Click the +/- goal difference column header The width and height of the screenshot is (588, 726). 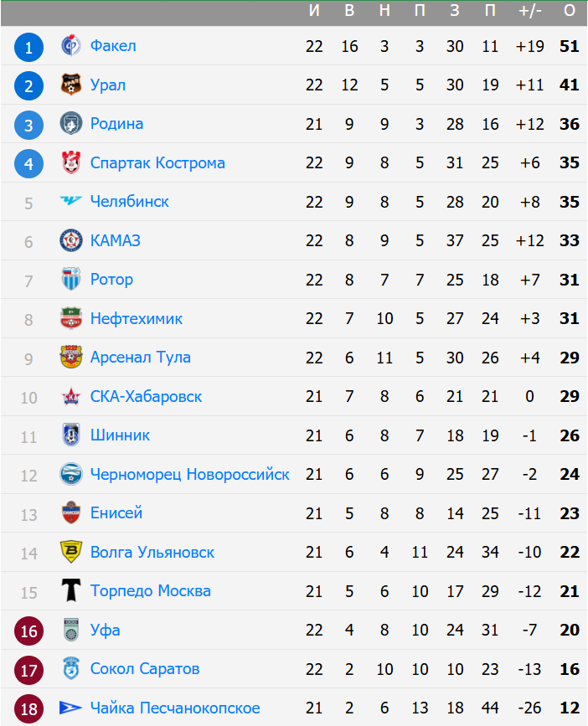click(529, 11)
